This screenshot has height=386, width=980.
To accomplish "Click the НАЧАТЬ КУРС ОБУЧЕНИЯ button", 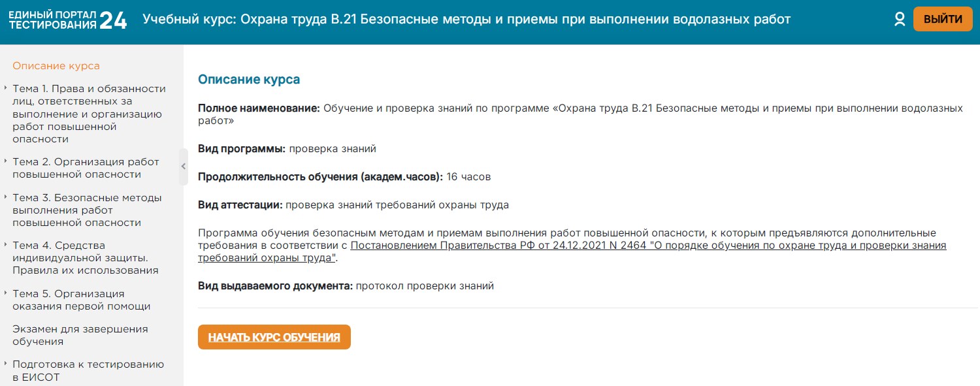I will point(274,337).
